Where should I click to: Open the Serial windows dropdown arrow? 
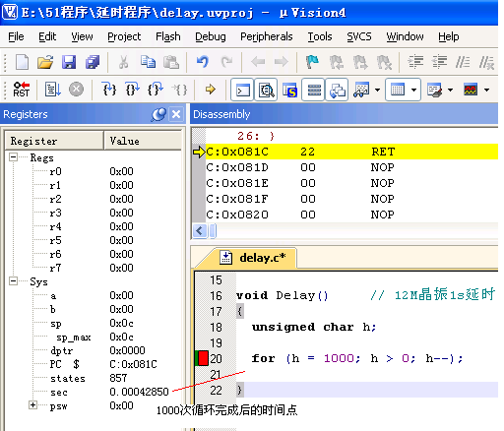(x=451, y=90)
